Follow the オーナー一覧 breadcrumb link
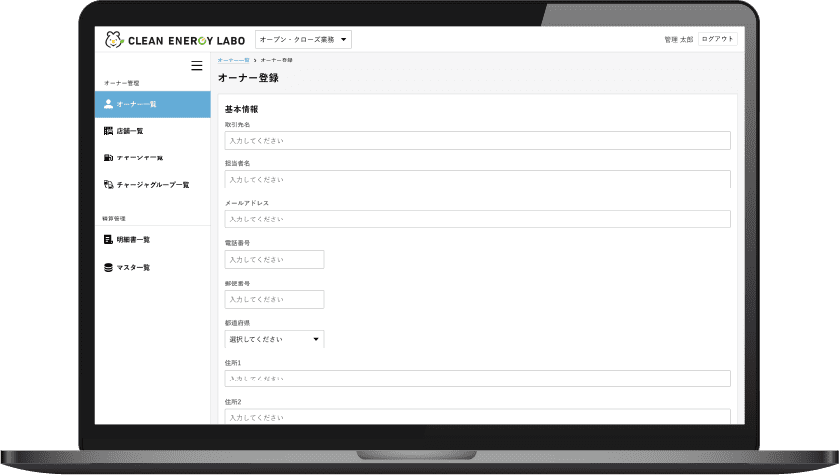Image resolution: width=839 pixels, height=475 pixels. click(x=232, y=61)
